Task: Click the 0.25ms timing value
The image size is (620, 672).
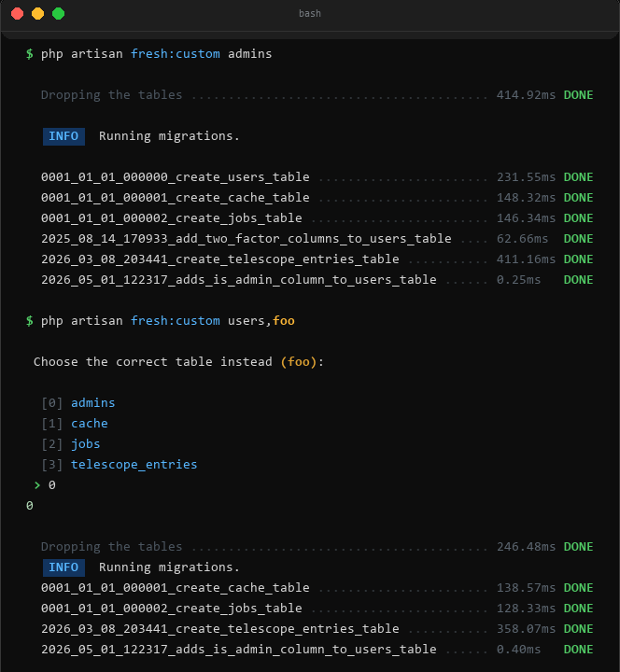Action: [518, 280]
